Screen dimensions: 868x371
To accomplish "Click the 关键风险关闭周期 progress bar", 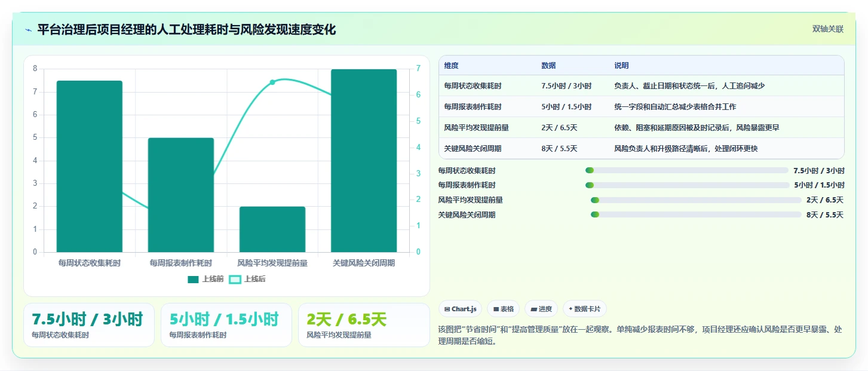I will [696, 214].
